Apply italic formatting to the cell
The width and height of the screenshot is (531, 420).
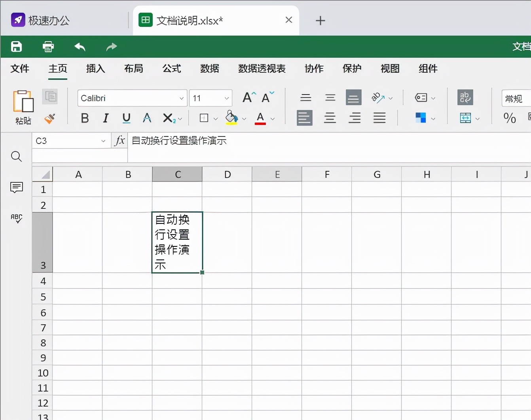click(106, 118)
